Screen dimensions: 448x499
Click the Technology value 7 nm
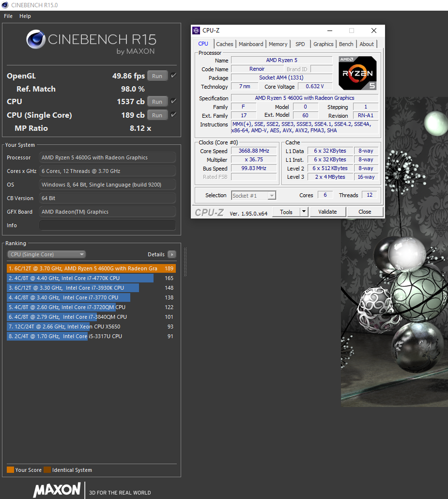pyautogui.click(x=245, y=86)
